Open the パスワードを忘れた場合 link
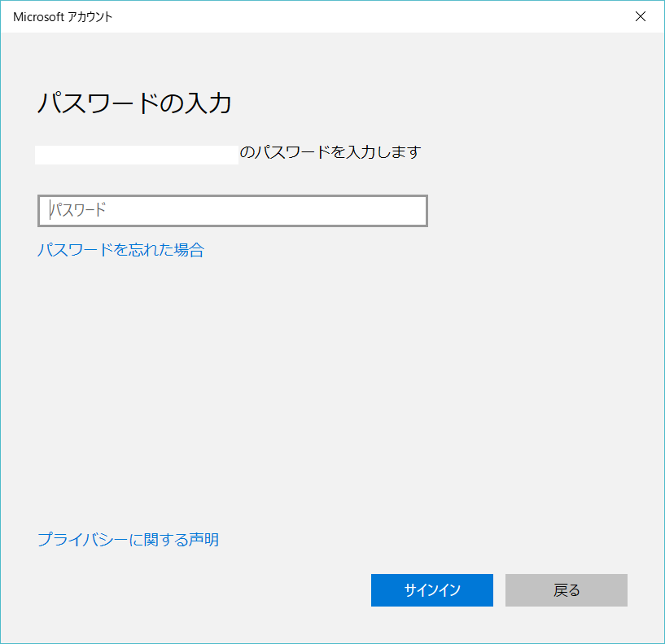665x644 pixels. coord(120,250)
